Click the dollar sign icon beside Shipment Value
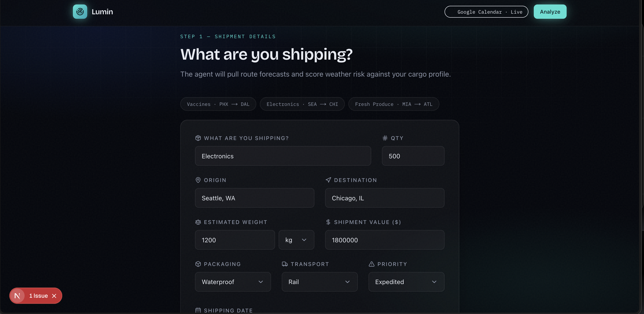Screen dimensions: 644x314 [x=328, y=222]
